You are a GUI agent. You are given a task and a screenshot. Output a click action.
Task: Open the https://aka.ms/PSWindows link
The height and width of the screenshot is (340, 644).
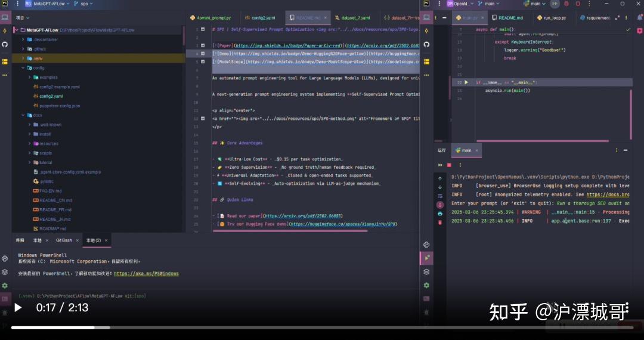146,273
